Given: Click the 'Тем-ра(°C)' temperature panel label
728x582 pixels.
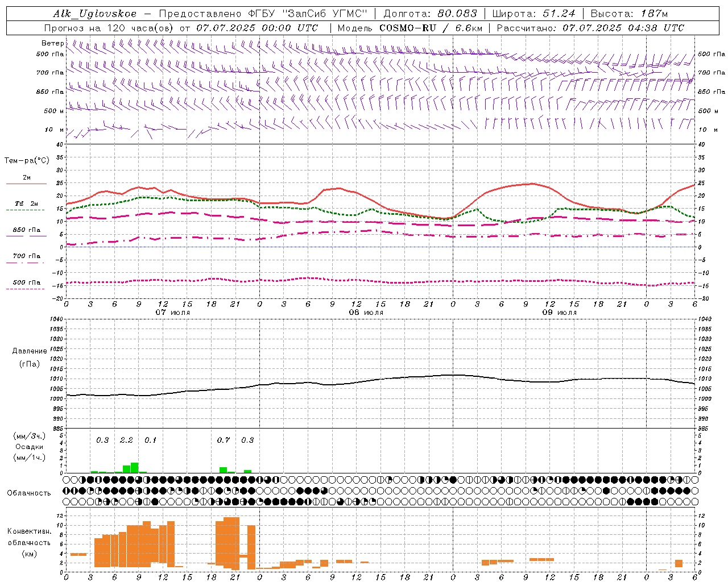Looking at the screenshot, I should (27, 161).
